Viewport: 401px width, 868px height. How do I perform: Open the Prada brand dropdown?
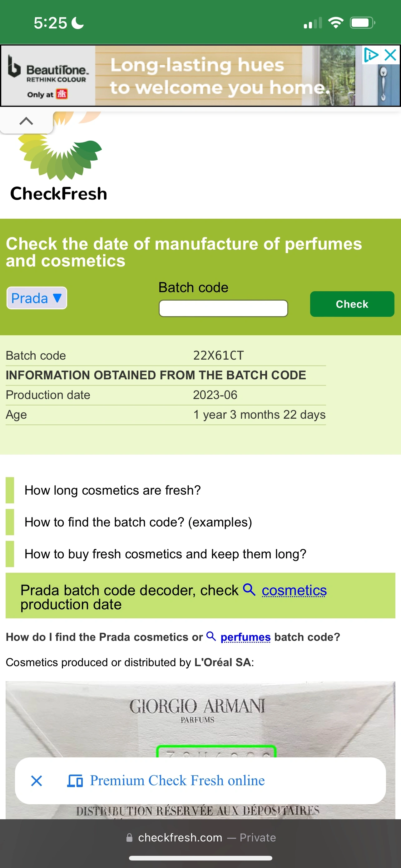pyautogui.click(x=37, y=298)
